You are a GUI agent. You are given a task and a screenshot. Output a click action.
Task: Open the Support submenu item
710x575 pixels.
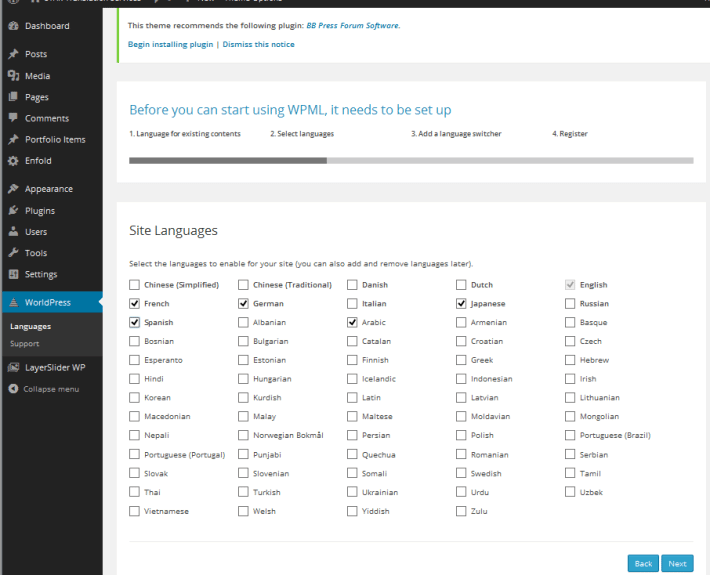(x=24, y=344)
